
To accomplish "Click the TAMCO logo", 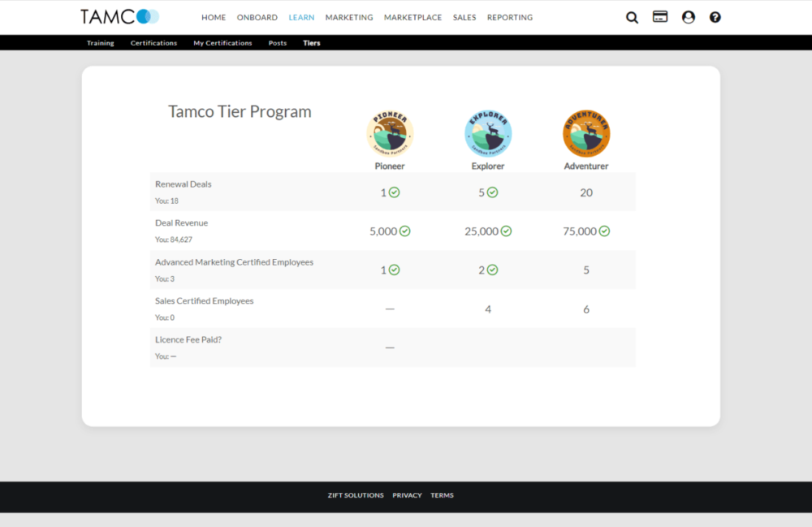I will pos(119,17).
